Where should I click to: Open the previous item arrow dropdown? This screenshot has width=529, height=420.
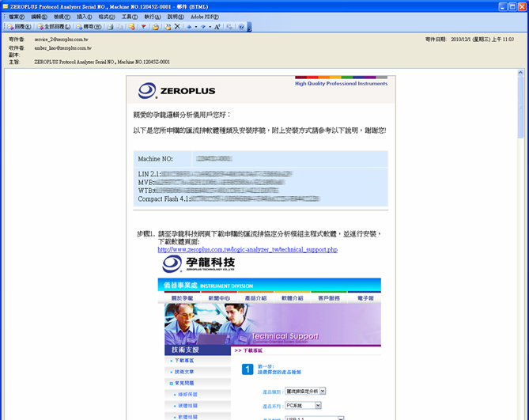[196, 27]
